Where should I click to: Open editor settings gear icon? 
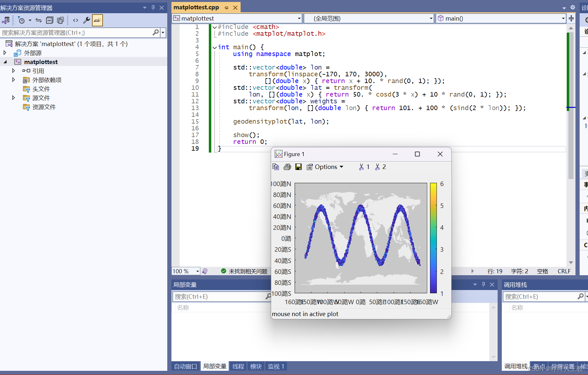click(x=573, y=7)
